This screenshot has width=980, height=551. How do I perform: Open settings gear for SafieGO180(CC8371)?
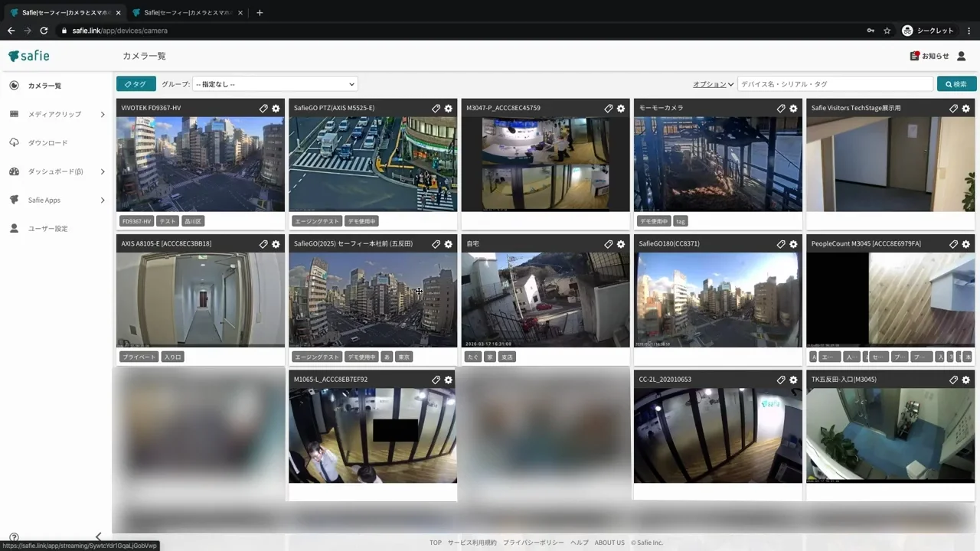point(793,244)
